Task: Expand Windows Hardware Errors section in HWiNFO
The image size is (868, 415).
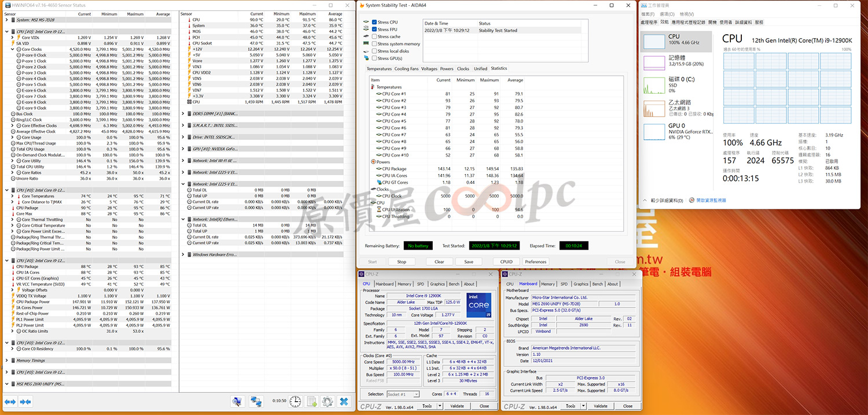Action: (183, 254)
